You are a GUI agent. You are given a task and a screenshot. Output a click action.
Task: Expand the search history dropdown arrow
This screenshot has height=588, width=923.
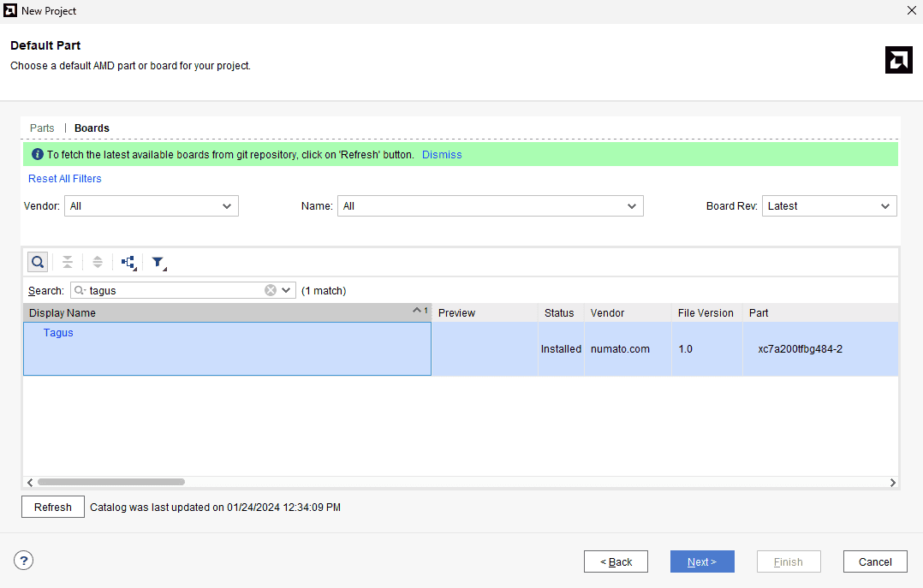(x=286, y=290)
